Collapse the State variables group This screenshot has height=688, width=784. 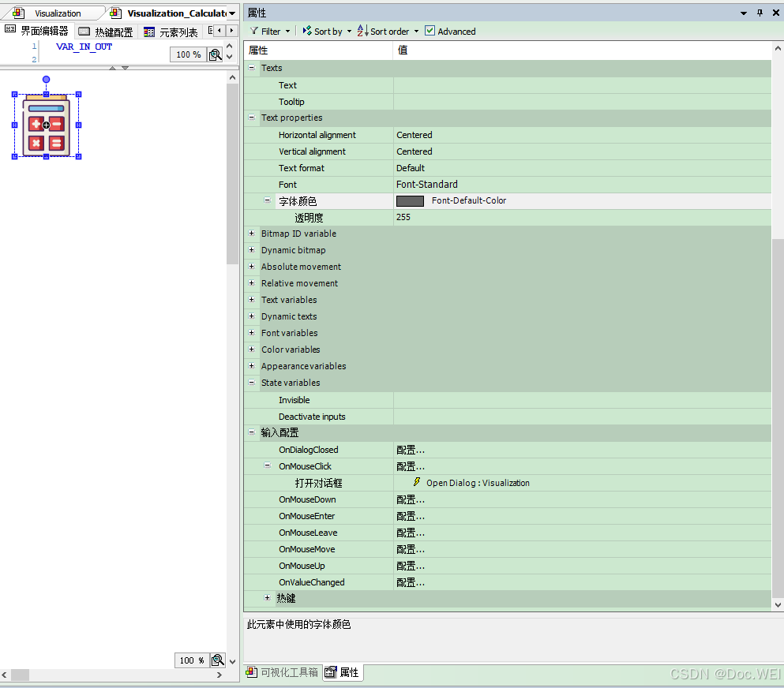[252, 382]
